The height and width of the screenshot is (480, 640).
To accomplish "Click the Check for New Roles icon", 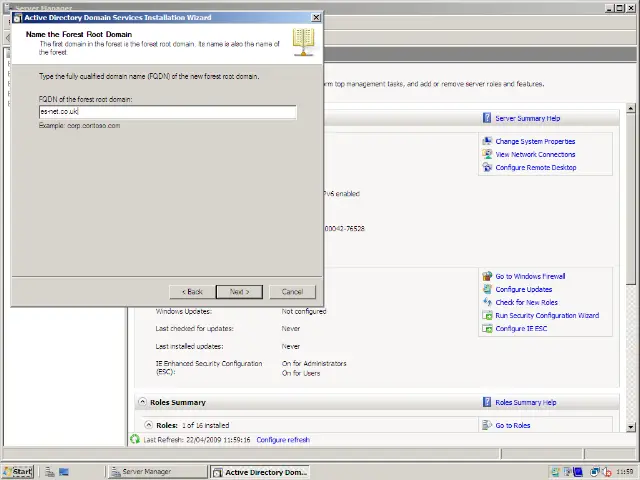I will (487, 302).
